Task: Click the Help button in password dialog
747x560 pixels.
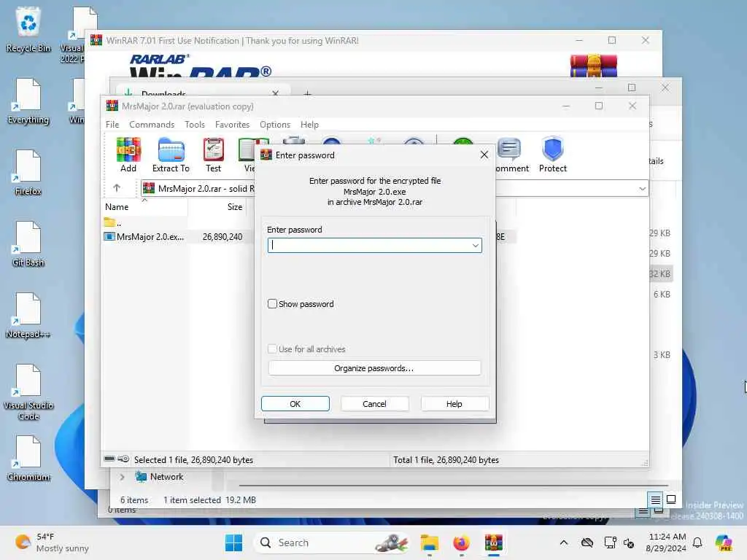Action: coord(454,404)
